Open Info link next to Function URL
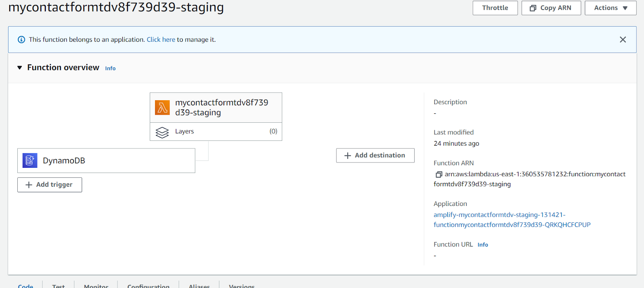This screenshot has height=288, width=644. point(483,245)
